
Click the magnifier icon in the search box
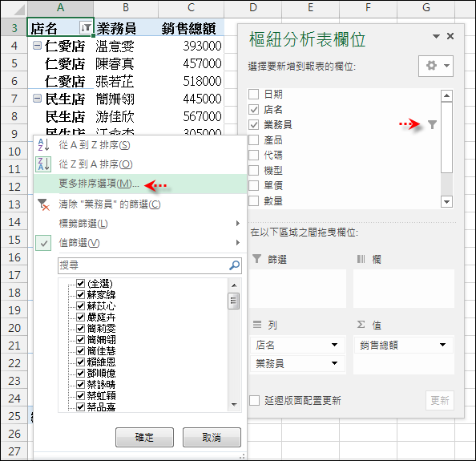coord(234,265)
